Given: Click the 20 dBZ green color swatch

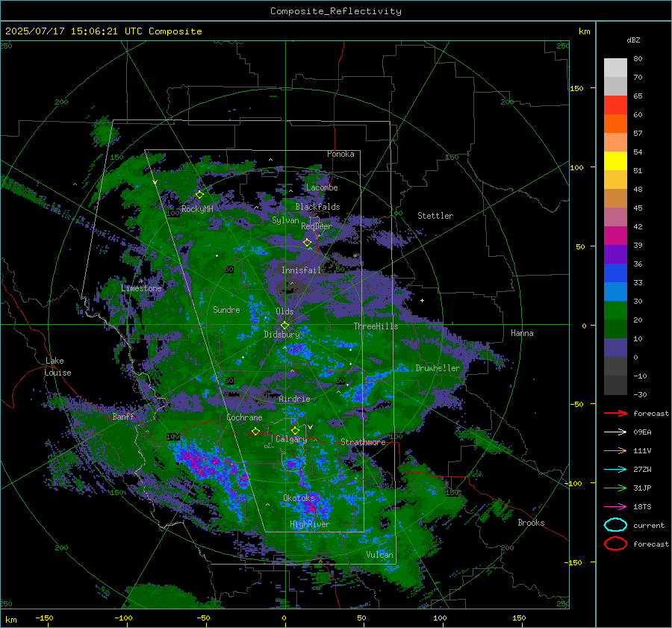Looking at the screenshot, I should click(615, 310).
